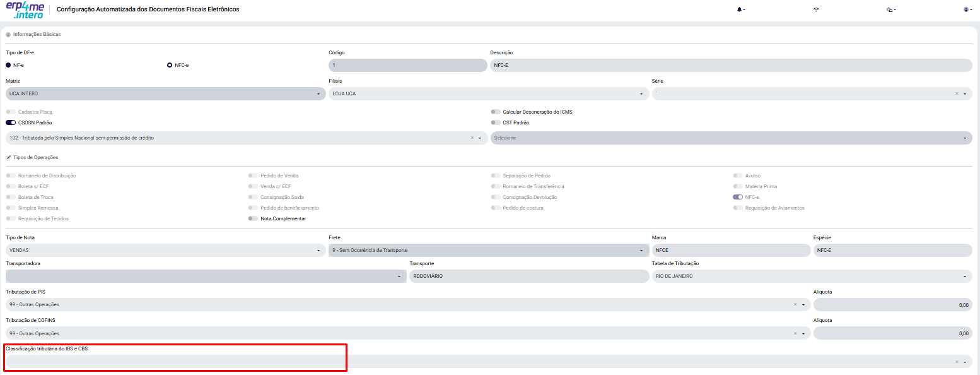Click the wifi connection status icon
The image size is (980, 375).
coord(816,9)
